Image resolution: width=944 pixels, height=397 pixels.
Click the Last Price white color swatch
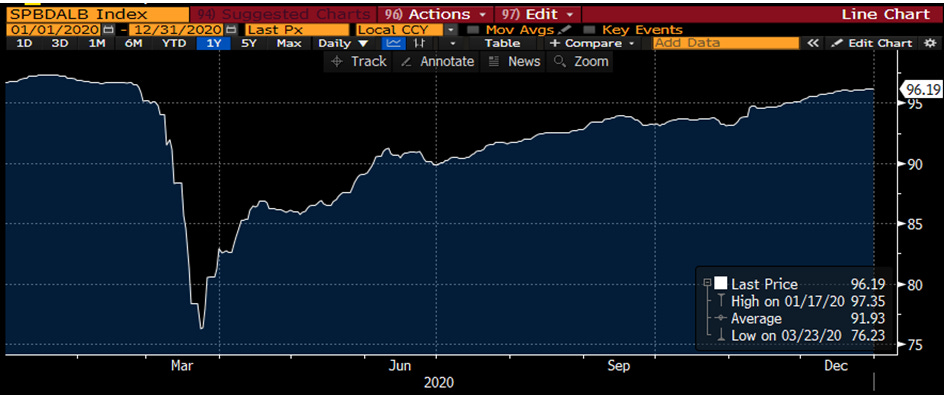coord(721,284)
